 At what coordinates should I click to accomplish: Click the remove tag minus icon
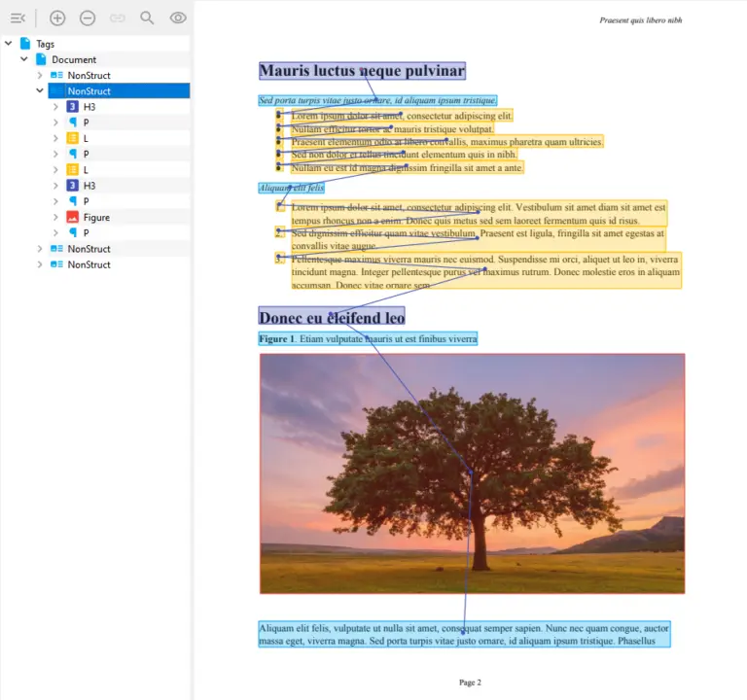88,18
